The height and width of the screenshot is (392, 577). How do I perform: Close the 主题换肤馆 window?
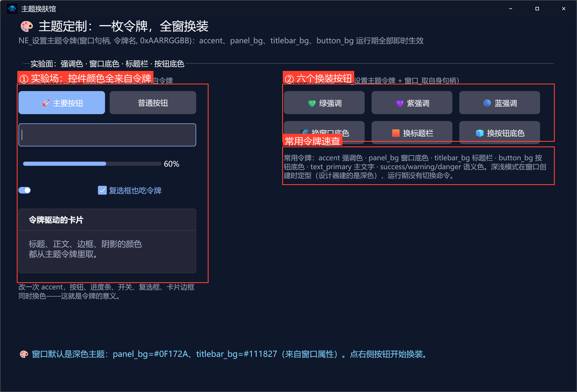[x=564, y=9]
